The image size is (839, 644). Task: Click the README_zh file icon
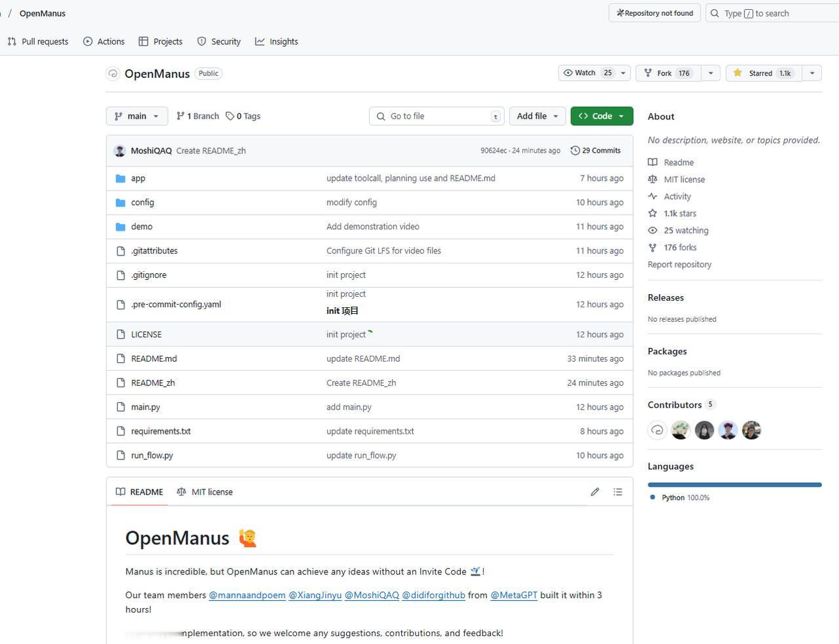coord(121,383)
